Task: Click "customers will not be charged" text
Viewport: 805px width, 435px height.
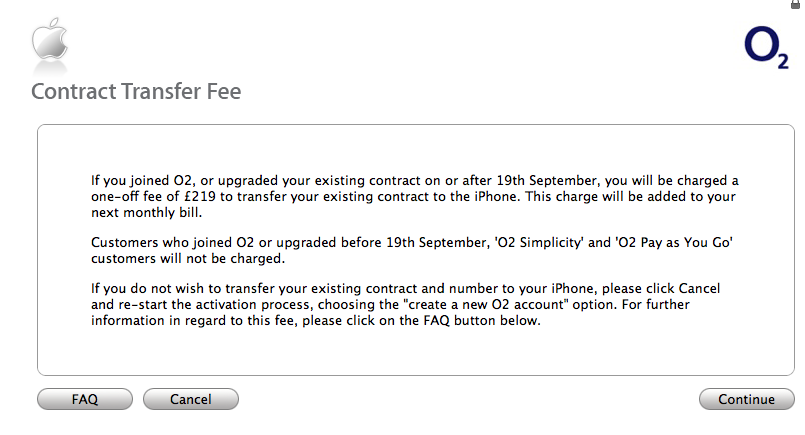Action: click(x=188, y=258)
